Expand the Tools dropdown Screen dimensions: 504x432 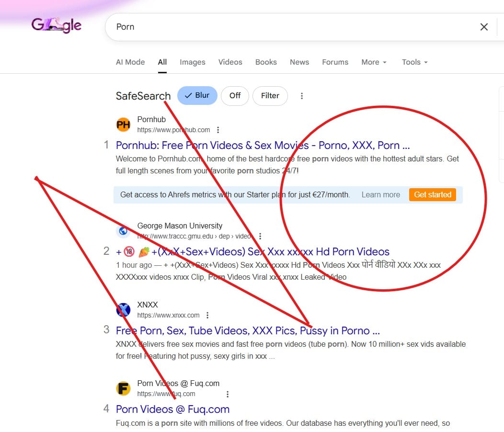414,62
